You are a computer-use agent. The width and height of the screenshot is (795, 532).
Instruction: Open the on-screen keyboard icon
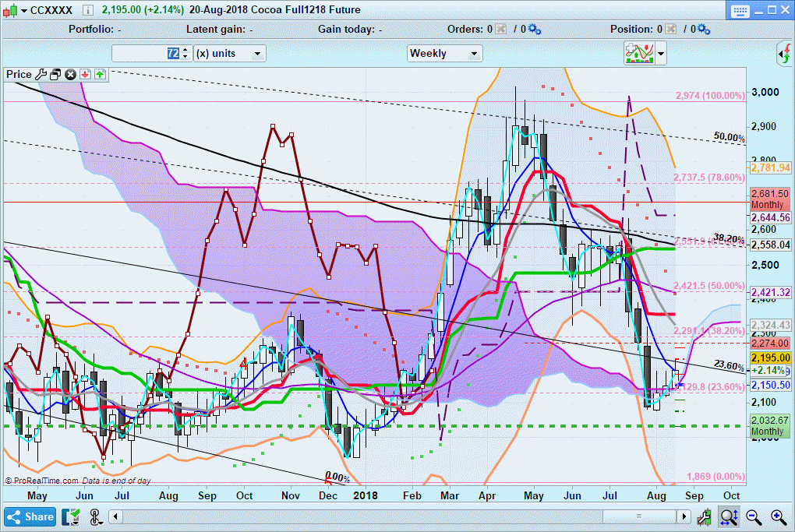coord(740,11)
